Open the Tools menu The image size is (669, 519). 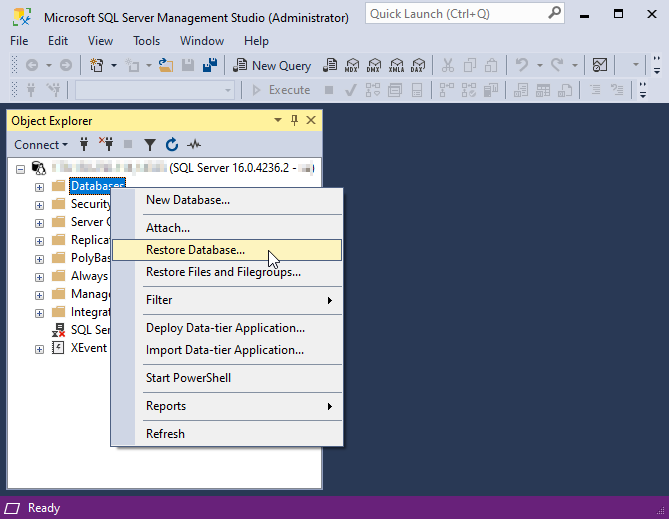click(146, 41)
